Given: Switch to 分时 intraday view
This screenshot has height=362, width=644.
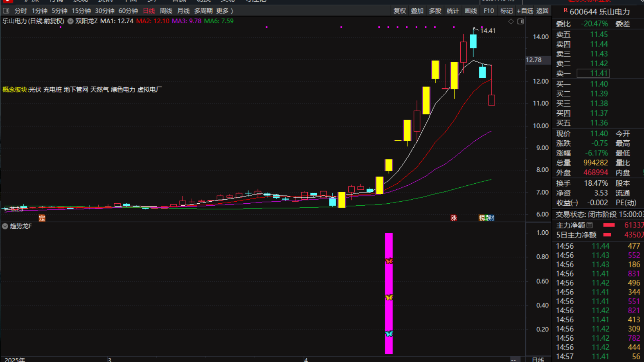Looking at the screenshot, I should pyautogui.click(x=20, y=11).
